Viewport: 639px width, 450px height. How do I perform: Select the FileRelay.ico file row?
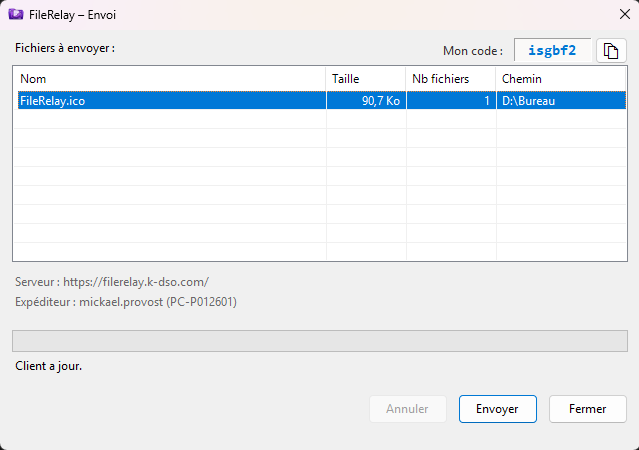[x=322, y=101]
